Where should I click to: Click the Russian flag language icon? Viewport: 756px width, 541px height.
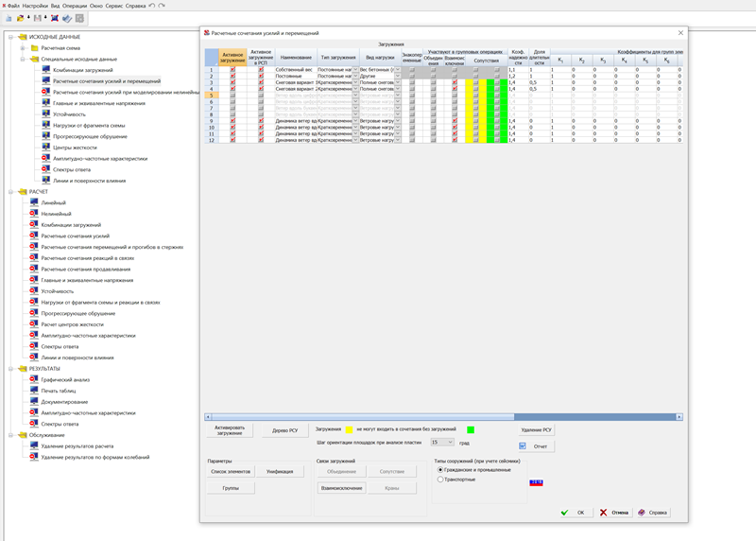pos(536,482)
